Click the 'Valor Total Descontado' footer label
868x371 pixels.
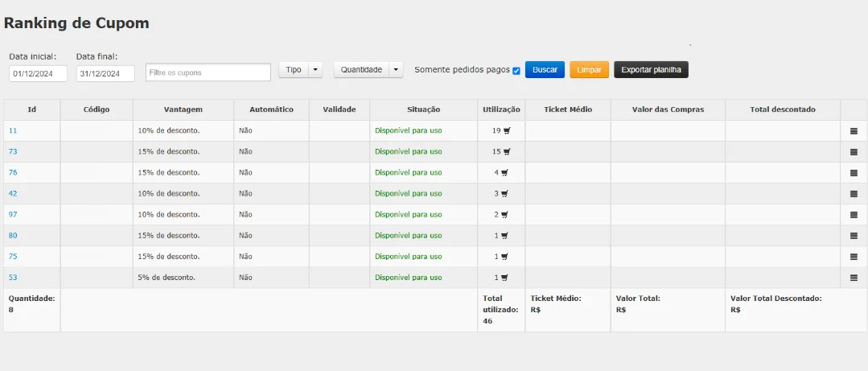coord(776,298)
